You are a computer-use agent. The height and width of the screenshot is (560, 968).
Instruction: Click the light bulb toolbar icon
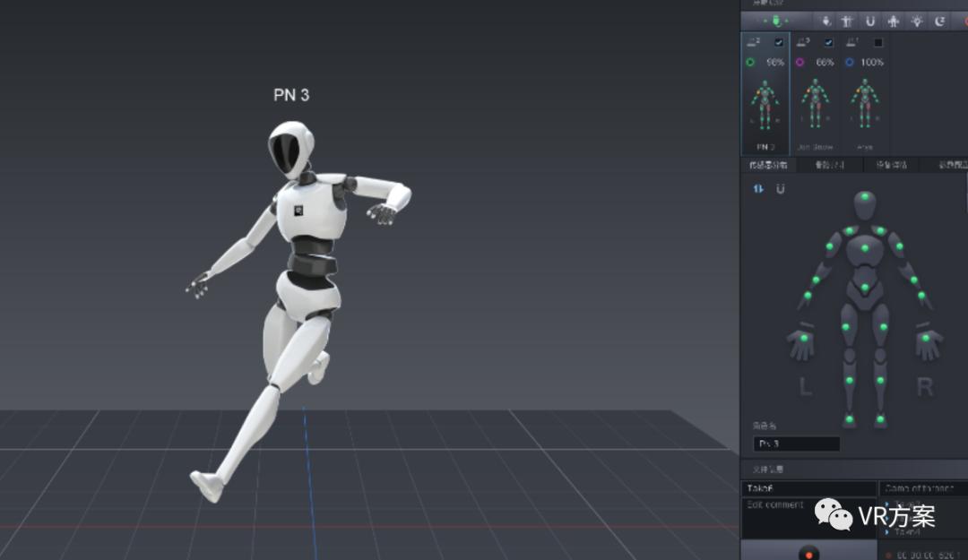click(916, 21)
